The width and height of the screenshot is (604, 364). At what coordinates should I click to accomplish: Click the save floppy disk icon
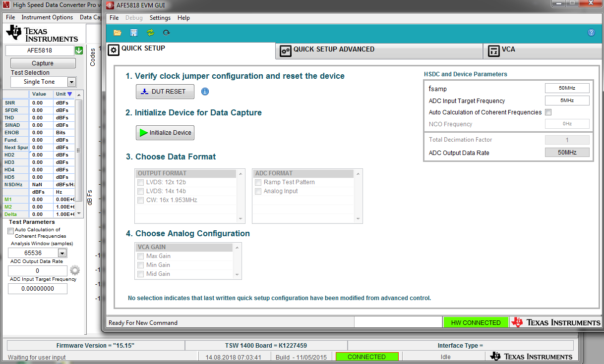pos(134,33)
